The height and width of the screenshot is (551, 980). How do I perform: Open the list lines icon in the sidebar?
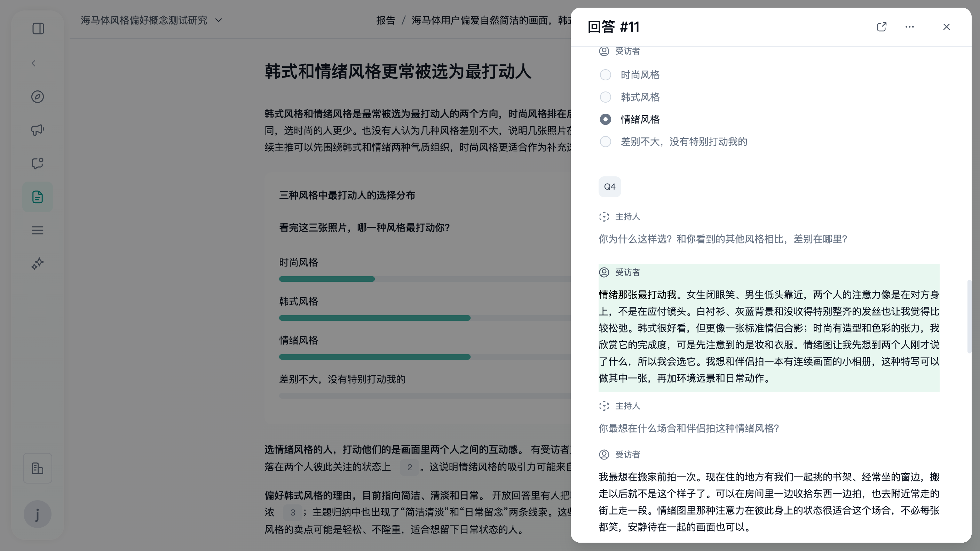tap(37, 230)
